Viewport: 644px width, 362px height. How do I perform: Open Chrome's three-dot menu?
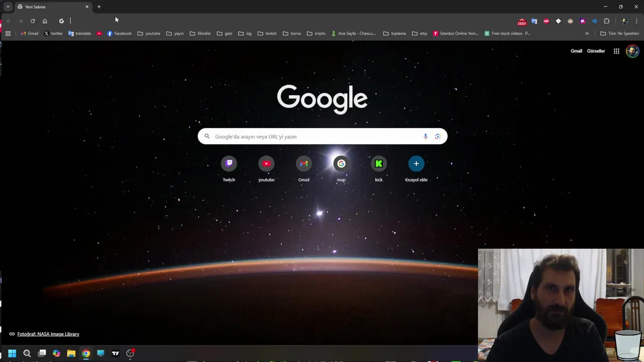pyautogui.click(x=636, y=21)
